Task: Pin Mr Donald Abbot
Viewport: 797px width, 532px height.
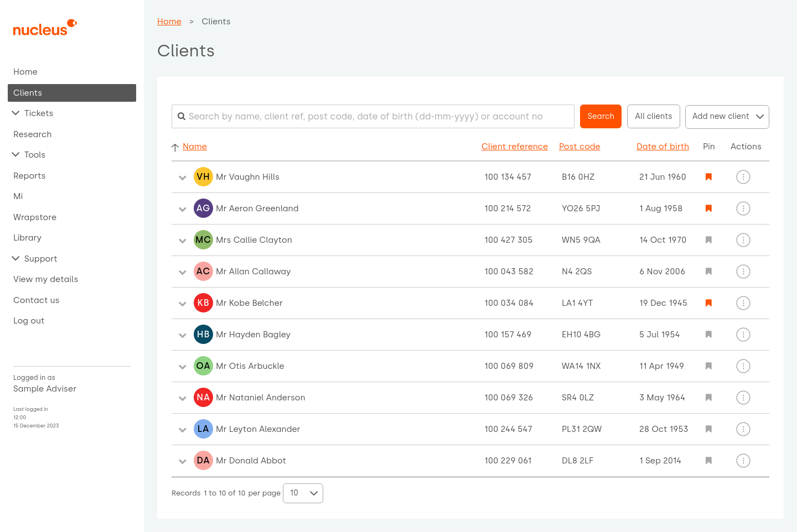Action: coord(708,461)
